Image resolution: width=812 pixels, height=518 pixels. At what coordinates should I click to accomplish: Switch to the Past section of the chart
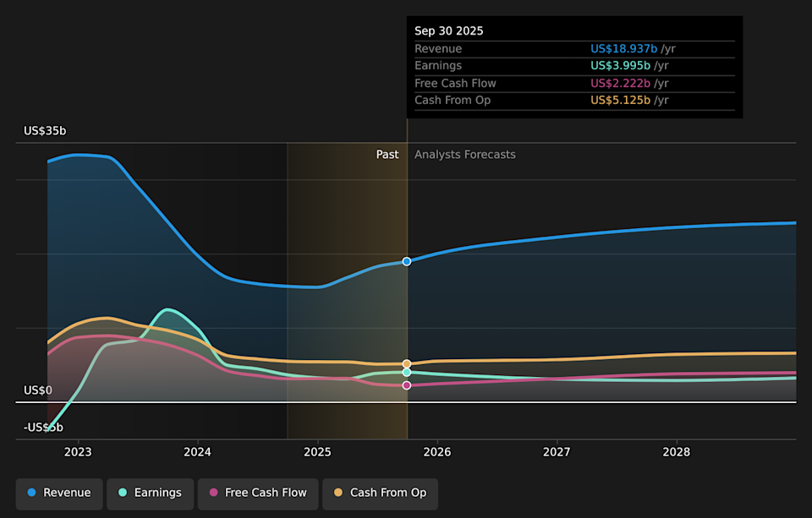[x=387, y=154]
